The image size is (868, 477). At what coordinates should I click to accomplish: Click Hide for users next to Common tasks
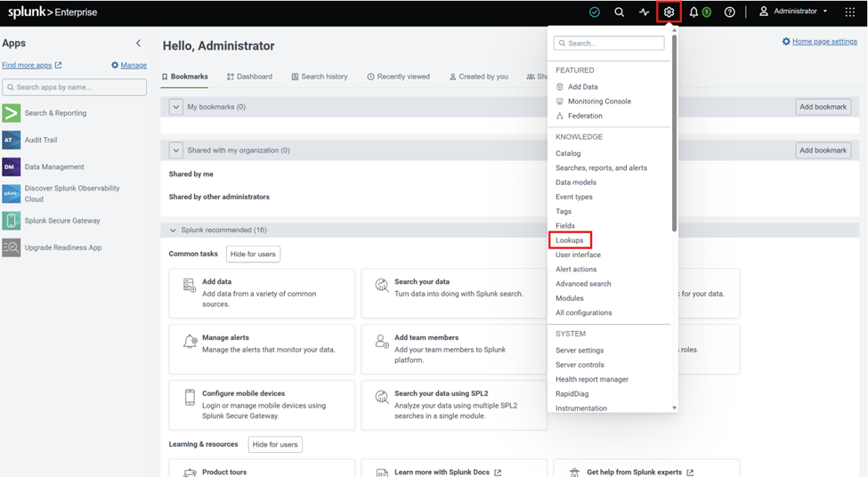click(253, 254)
